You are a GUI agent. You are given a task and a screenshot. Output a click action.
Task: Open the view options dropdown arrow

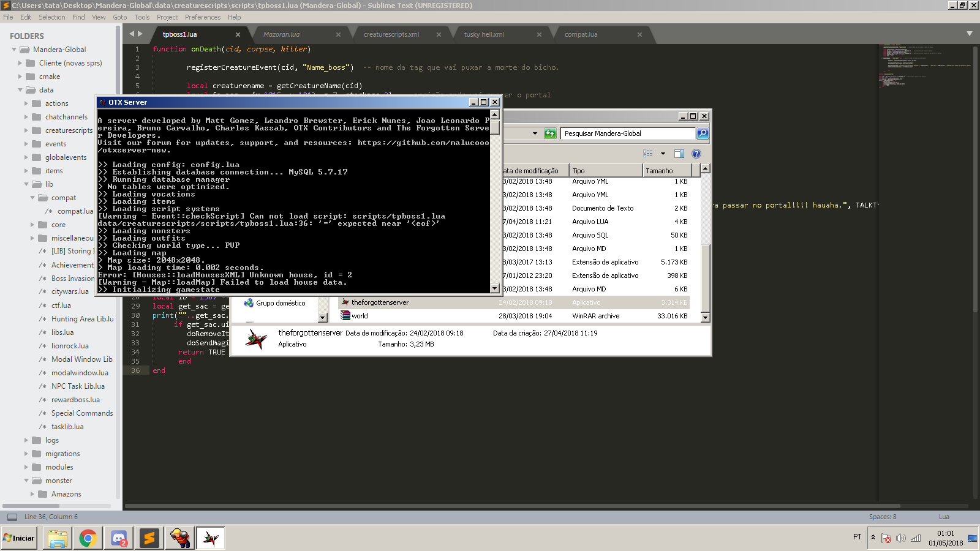(x=663, y=154)
